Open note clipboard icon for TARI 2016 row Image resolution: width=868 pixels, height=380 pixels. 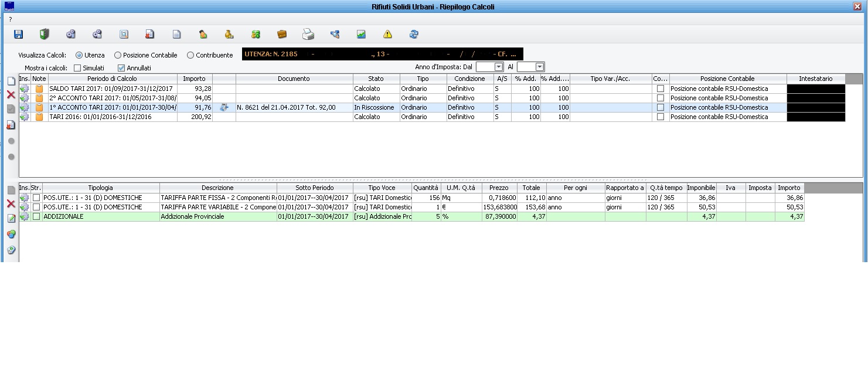pos(39,117)
